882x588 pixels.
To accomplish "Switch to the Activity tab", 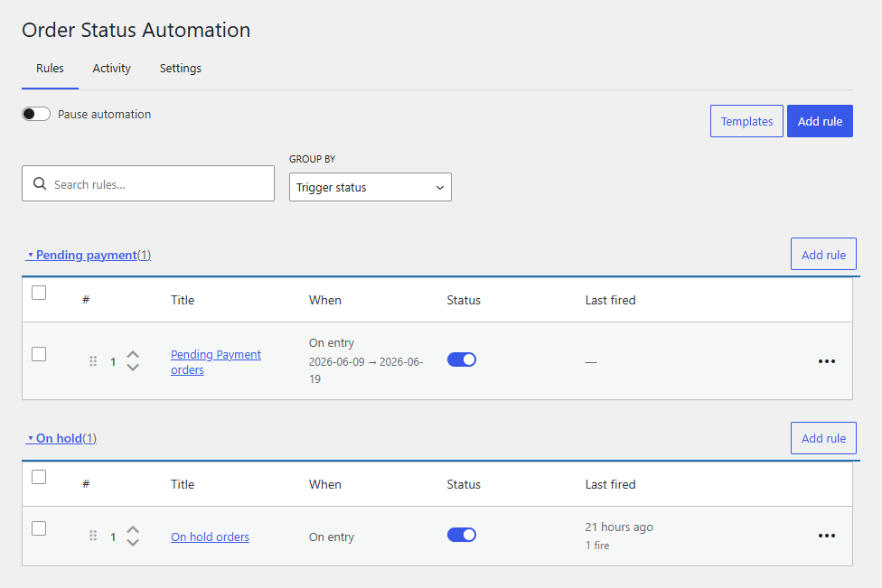I will point(111,69).
